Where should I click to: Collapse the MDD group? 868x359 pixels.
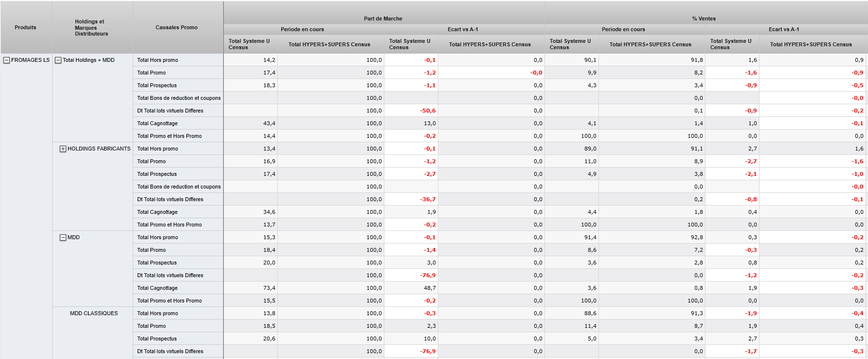coord(63,238)
